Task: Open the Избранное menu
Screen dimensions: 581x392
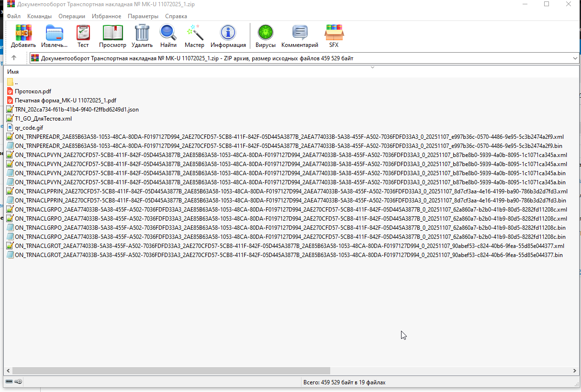Action: click(x=106, y=16)
